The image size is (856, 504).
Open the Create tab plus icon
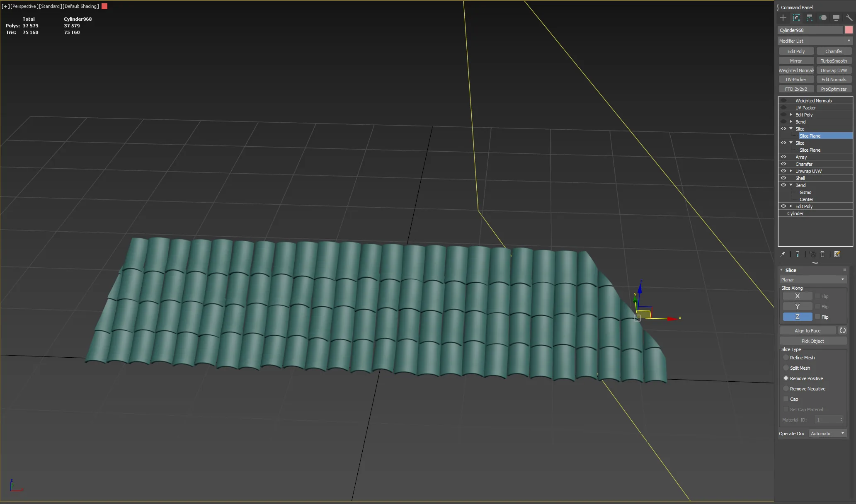click(783, 18)
